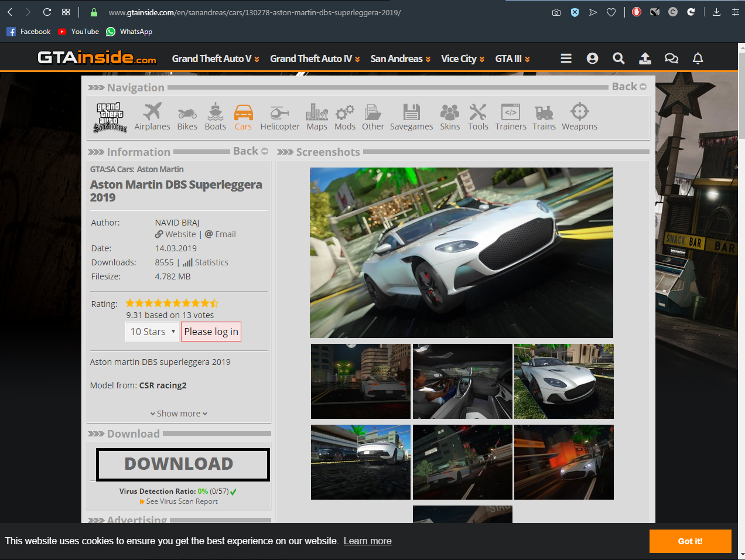The width and height of the screenshot is (745, 560).
Task: Visit the author's Website link
Action: click(176, 234)
